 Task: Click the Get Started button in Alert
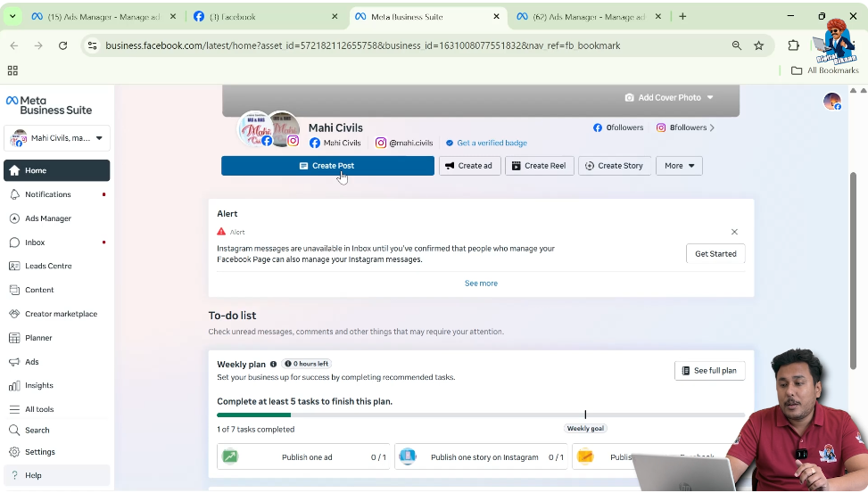[715, 253]
